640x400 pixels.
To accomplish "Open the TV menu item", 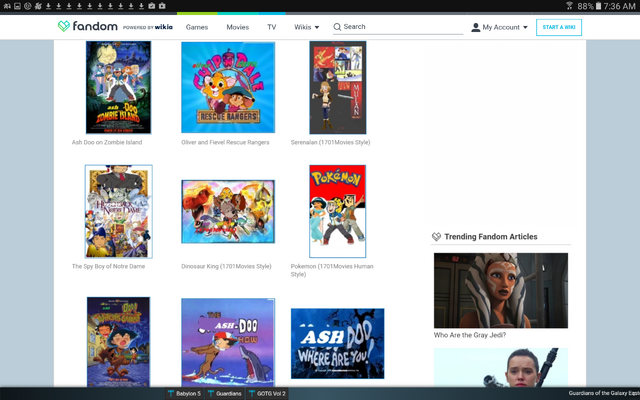I will pyautogui.click(x=271, y=27).
